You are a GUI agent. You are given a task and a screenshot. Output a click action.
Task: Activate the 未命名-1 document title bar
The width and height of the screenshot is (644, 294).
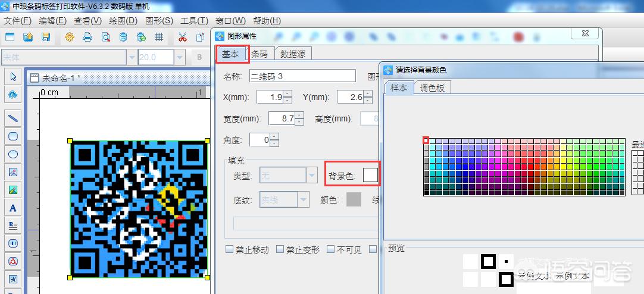pos(119,77)
